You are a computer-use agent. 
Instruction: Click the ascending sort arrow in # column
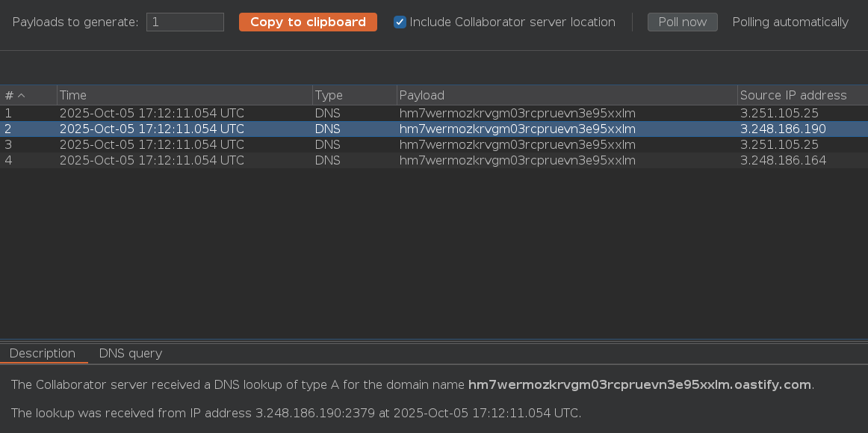pos(22,96)
